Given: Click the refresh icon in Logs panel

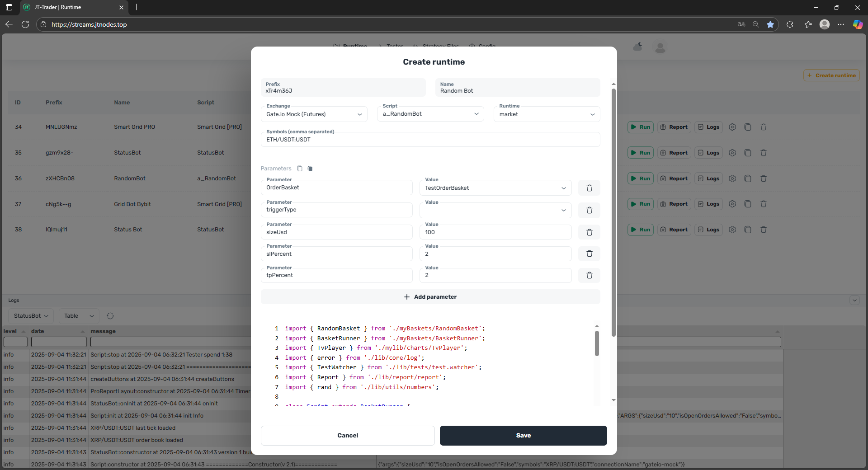Looking at the screenshot, I should point(110,316).
